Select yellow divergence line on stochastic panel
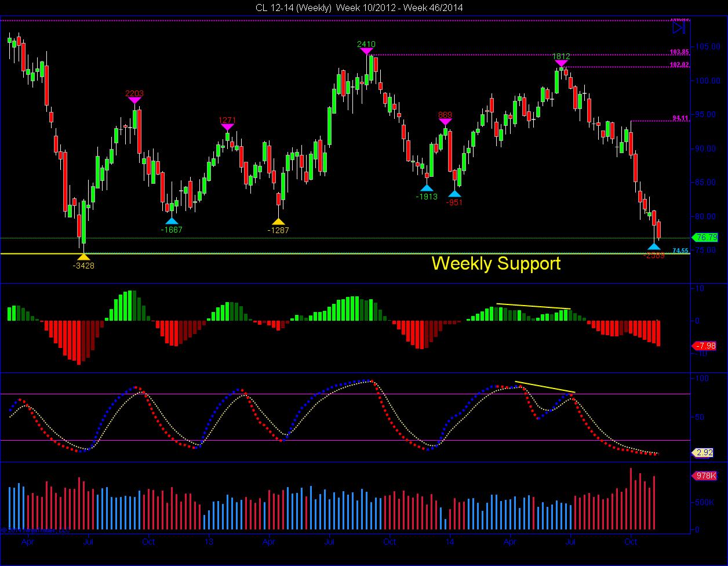The height and width of the screenshot is (566, 728). coord(545,387)
